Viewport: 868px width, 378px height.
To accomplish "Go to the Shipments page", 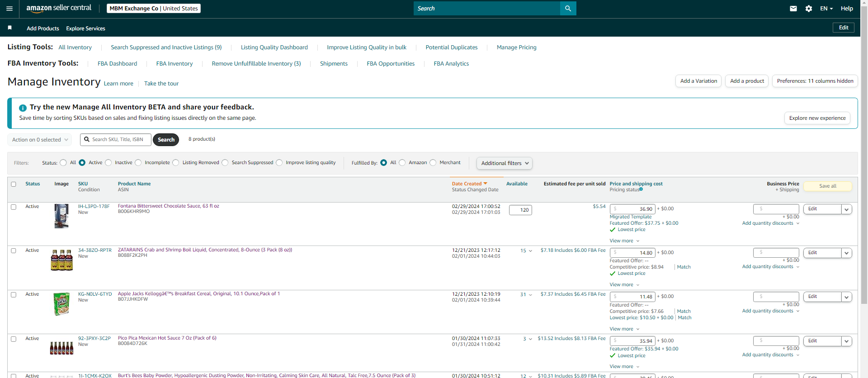I will (334, 64).
